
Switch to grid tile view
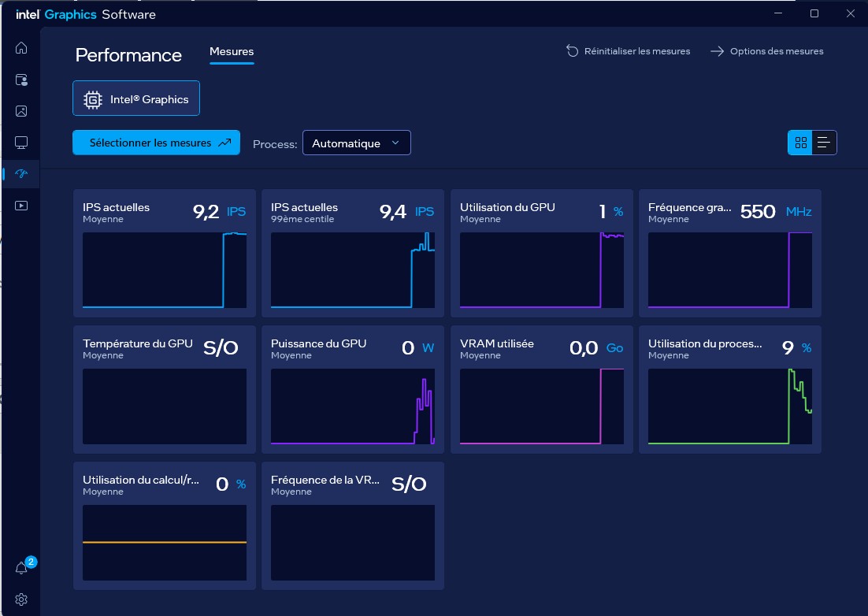pos(801,143)
